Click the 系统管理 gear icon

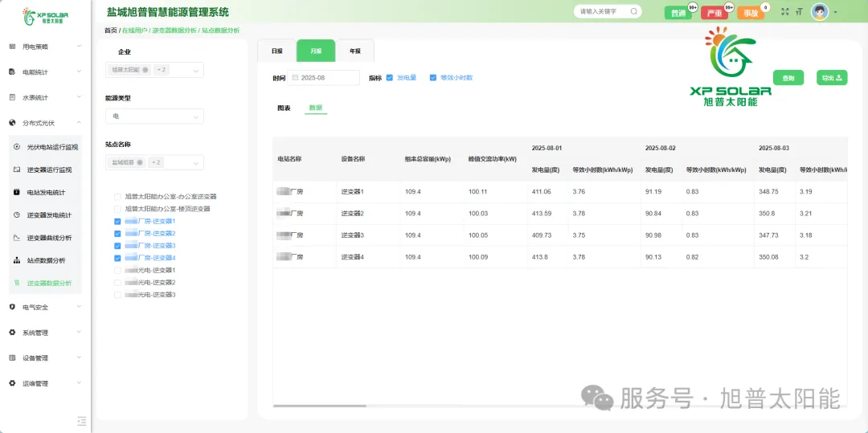pos(12,333)
